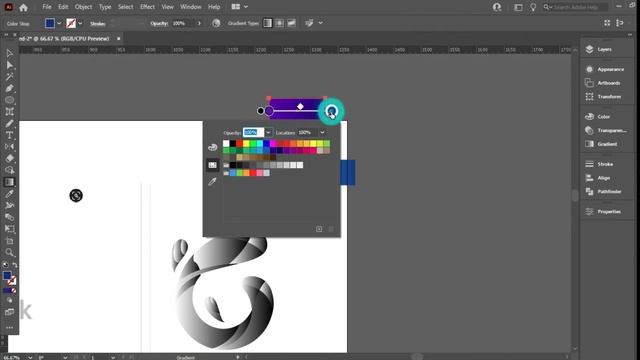Choose Linear gradient type

tap(267, 23)
